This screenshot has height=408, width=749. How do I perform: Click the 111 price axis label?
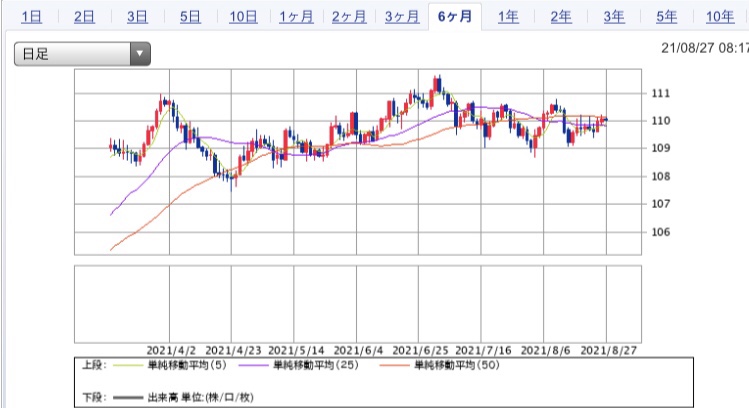(661, 94)
